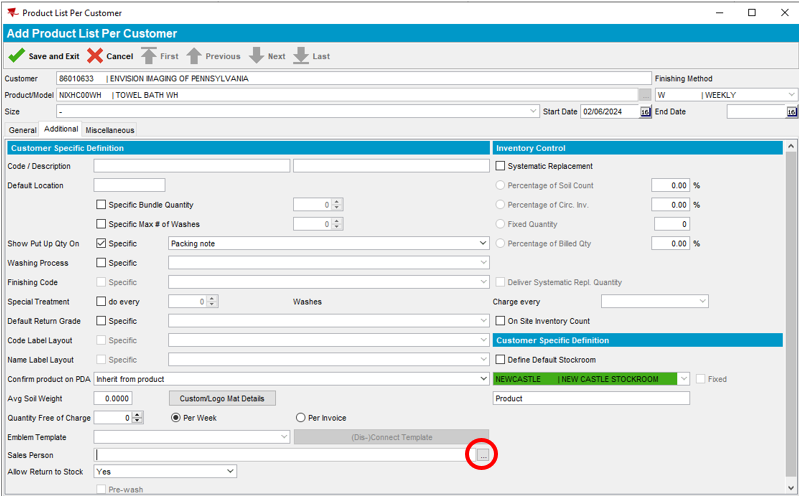
Task: Jump to Last record arrow icon
Action: click(301, 56)
